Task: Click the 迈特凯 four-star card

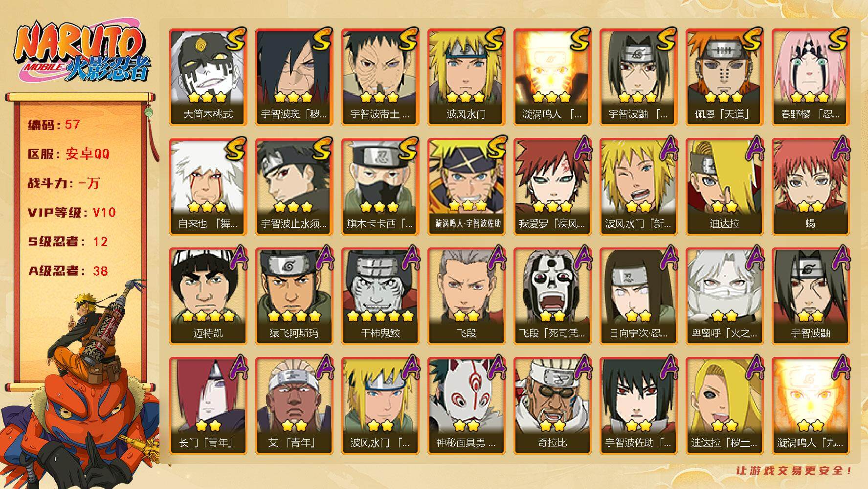Action: click(208, 296)
